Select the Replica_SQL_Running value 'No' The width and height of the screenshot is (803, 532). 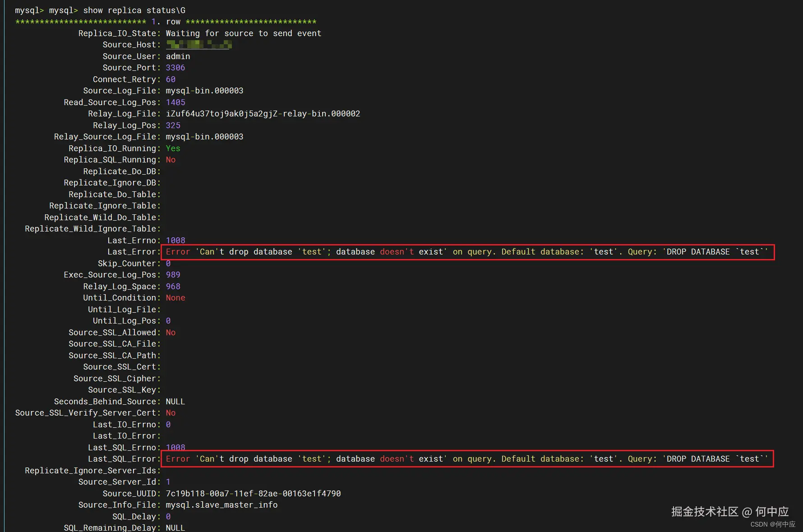[x=171, y=160]
